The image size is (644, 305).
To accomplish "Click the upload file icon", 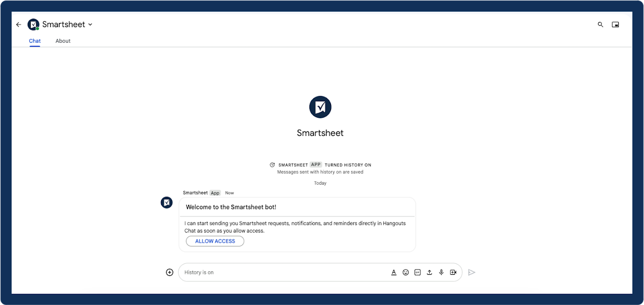I will tap(429, 272).
